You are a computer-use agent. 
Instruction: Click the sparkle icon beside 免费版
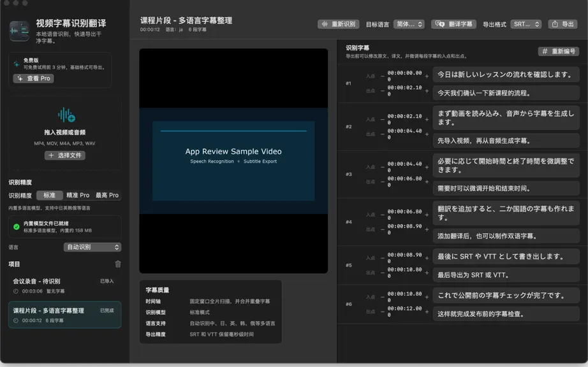point(17,64)
